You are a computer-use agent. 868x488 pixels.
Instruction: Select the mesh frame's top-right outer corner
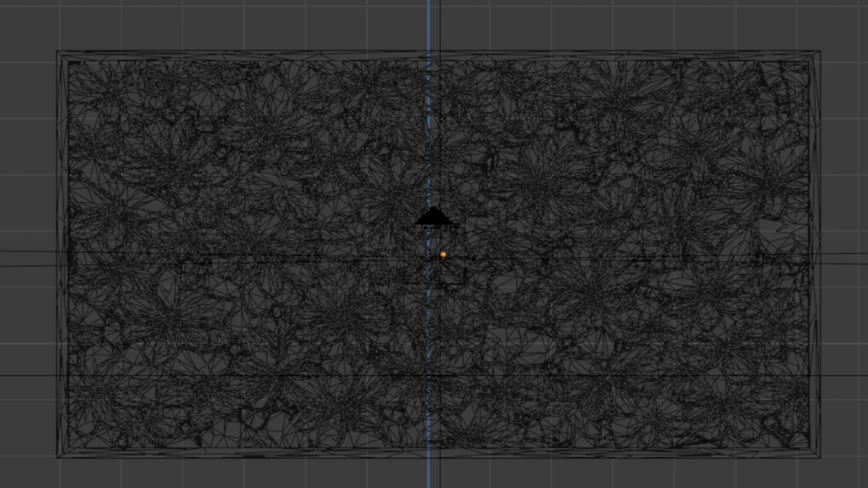820,52
